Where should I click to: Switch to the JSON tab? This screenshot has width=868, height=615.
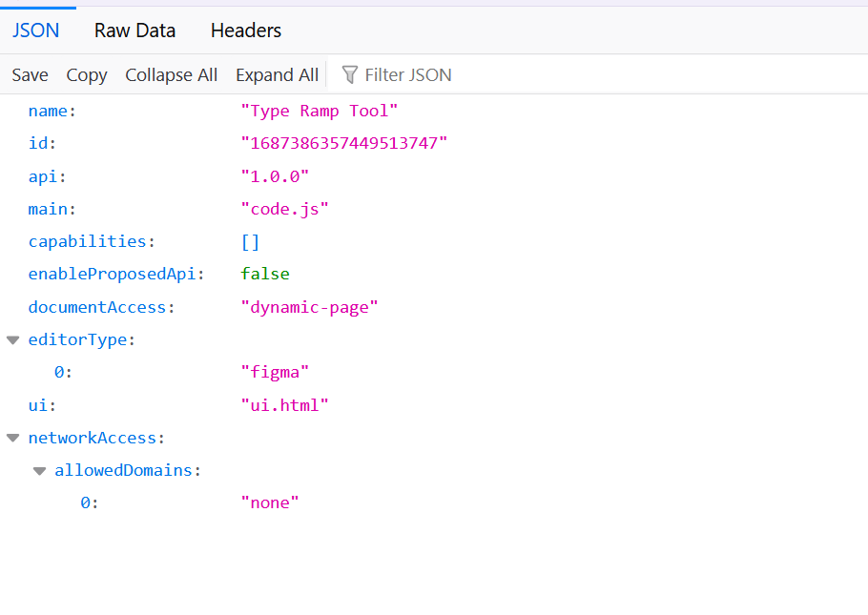[36, 31]
